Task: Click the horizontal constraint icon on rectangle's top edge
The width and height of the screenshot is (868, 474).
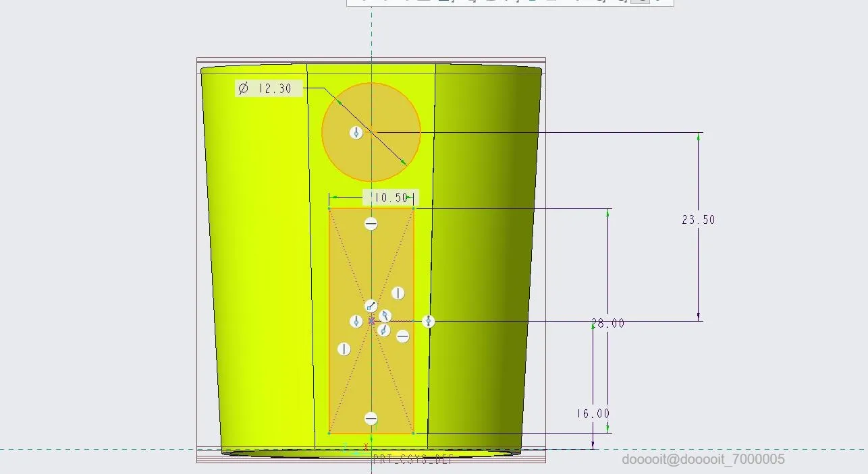Action: [371, 224]
